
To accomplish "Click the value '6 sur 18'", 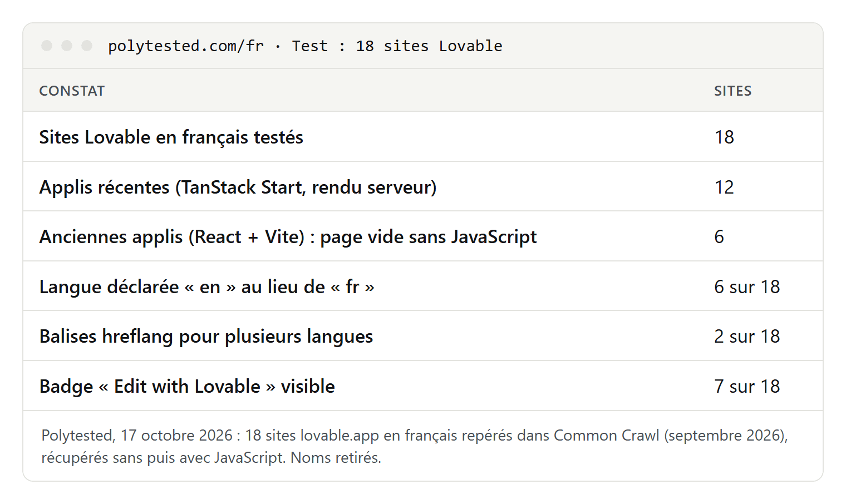I will (x=747, y=287).
